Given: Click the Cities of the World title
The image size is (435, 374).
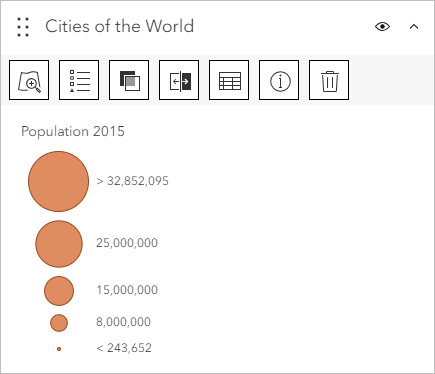Looking at the screenshot, I should 119,26.
